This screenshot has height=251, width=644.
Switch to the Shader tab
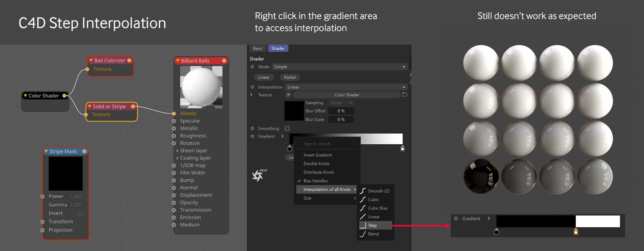coord(278,49)
